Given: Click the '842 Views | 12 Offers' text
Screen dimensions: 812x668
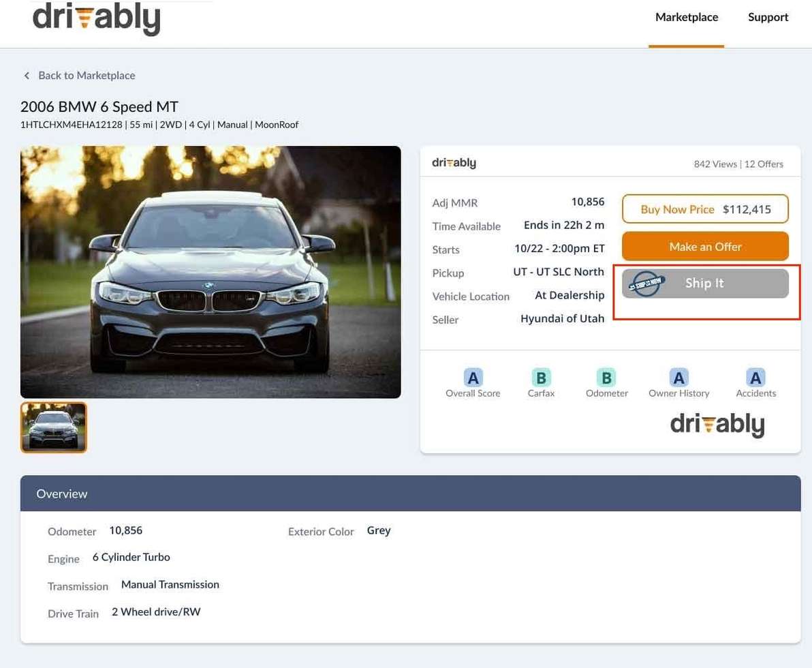Looking at the screenshot, I should 738,164.
